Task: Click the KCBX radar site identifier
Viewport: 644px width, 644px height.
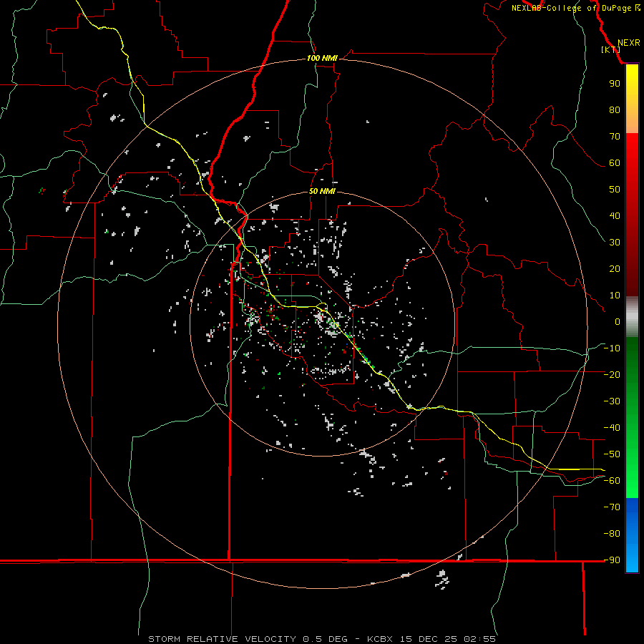Action: [380, 639]
